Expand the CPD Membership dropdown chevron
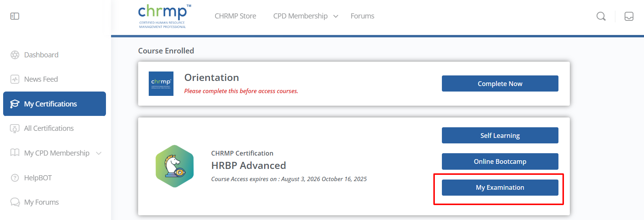 pos(336,16)
